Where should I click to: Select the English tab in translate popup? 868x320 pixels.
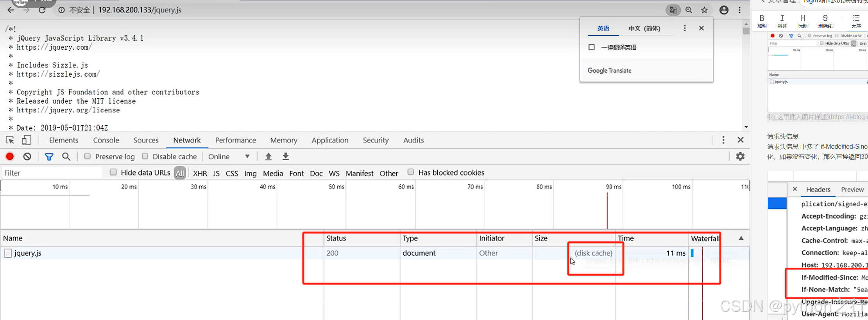(x=603, y=28)
